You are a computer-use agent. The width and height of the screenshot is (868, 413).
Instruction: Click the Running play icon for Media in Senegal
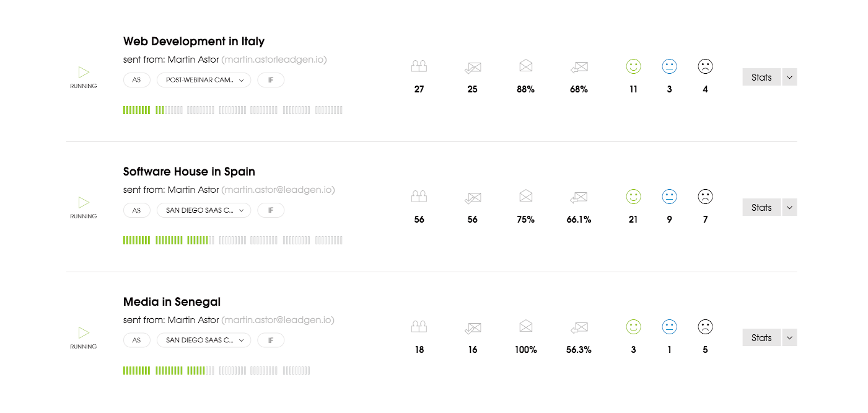[84, 332]
